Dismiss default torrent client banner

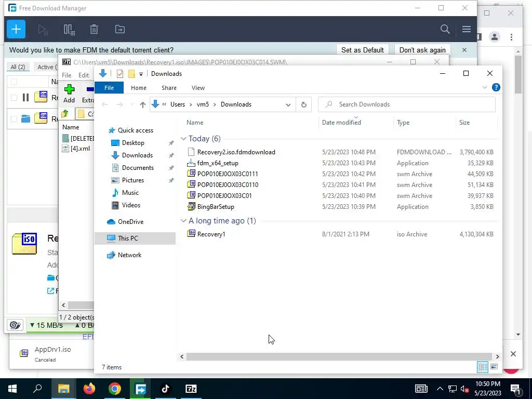click(x=464, y=50)
